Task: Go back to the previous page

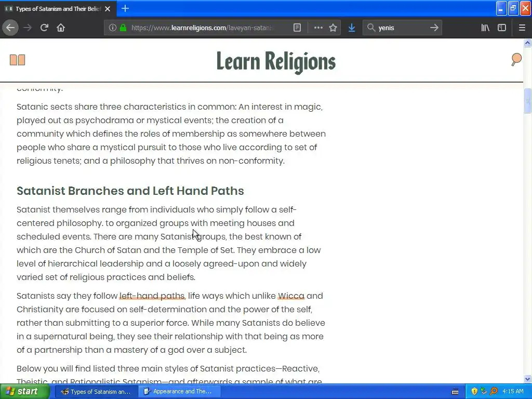Action: click(10, 28)
